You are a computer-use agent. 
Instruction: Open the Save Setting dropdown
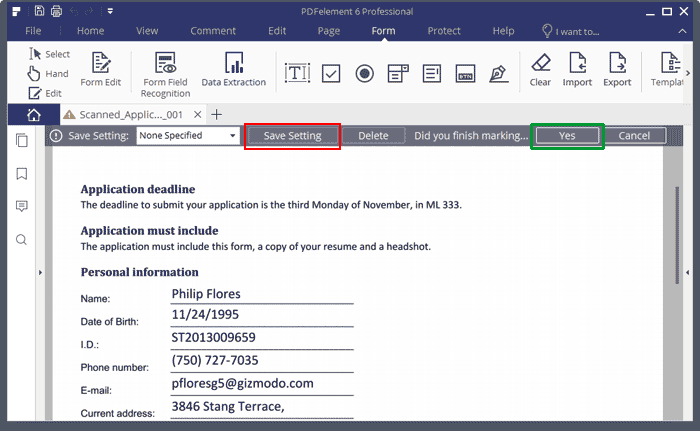click(188, 135)
